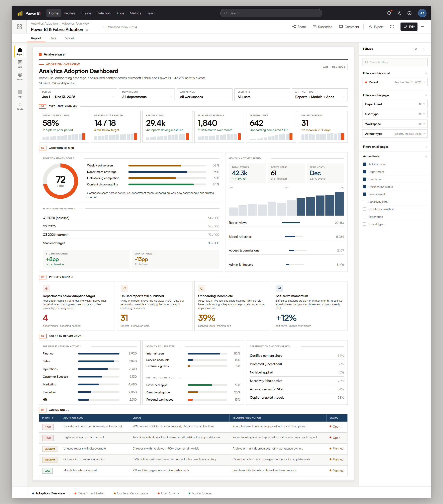This screenshot has width=443, height=504.
Task: Click the Finance activity bar
Action: point(99,353)
